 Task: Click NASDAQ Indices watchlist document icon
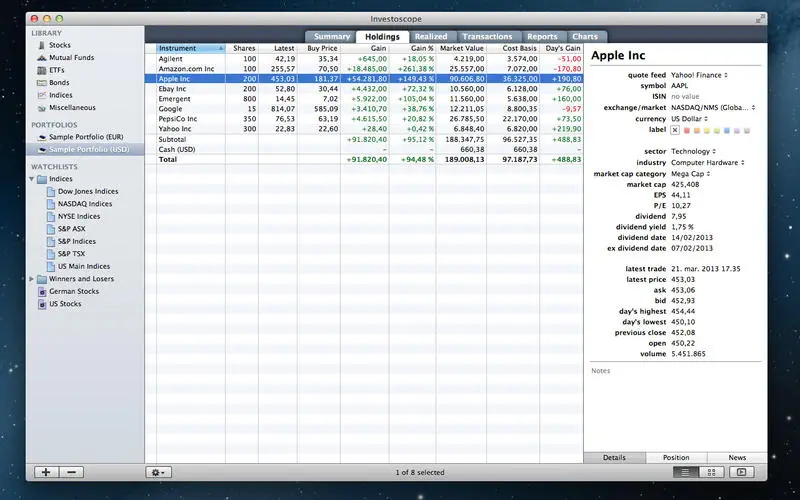51,204
